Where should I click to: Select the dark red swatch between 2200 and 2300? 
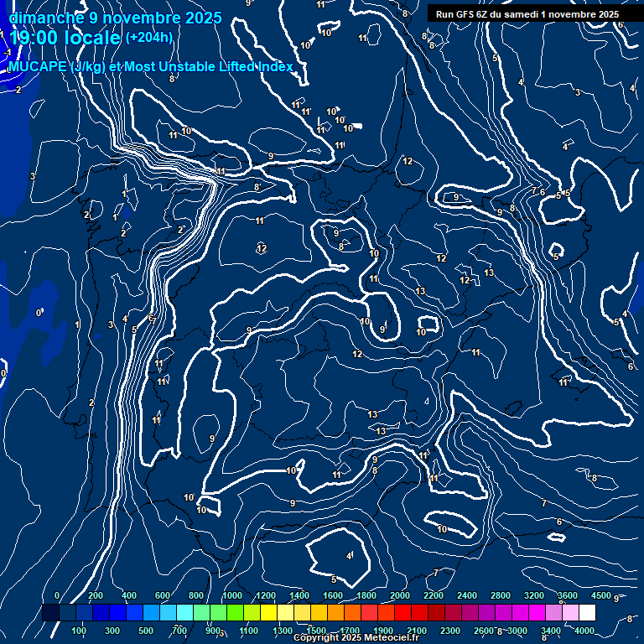pos(438,612)
